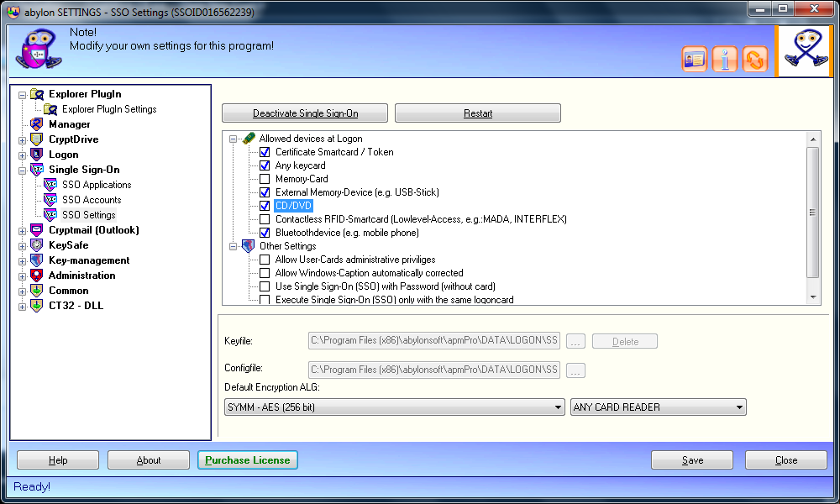This screenshot has width=840, height=504.
Task: Toggle External Memory-Device checkbox
Action: tap(265, 192)
